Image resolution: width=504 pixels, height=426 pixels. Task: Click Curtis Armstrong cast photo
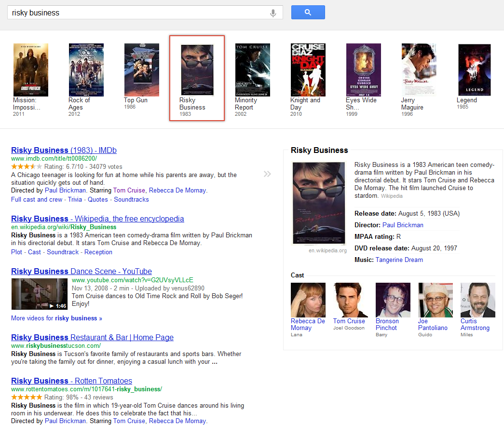point(477,300)
